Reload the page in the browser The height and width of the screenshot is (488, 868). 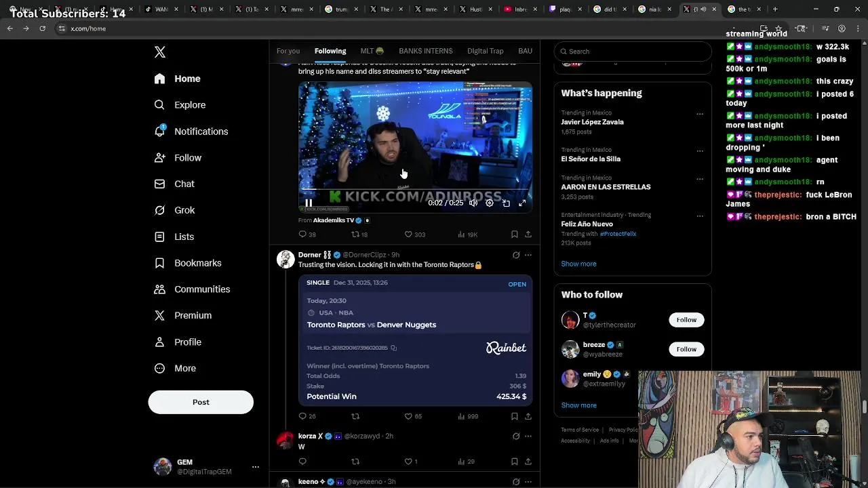[x=42, y=28]
